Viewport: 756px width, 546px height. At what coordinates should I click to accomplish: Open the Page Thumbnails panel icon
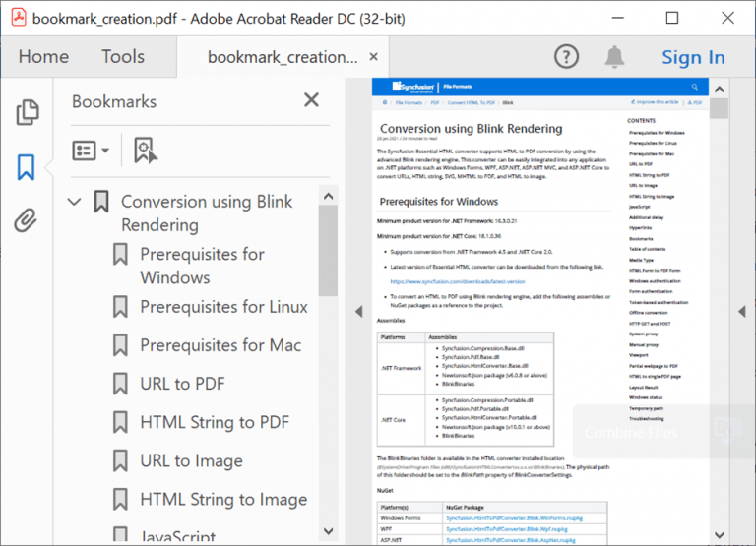click(x=27, y=112)
